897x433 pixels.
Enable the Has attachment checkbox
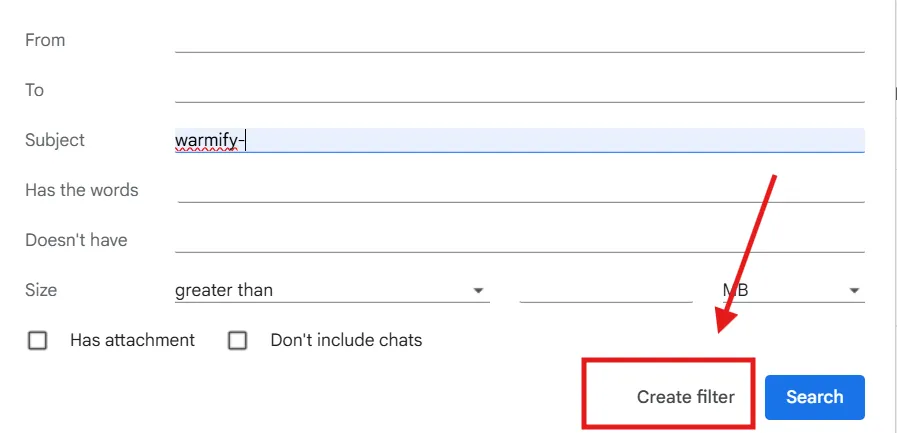[x=38, y=341]
